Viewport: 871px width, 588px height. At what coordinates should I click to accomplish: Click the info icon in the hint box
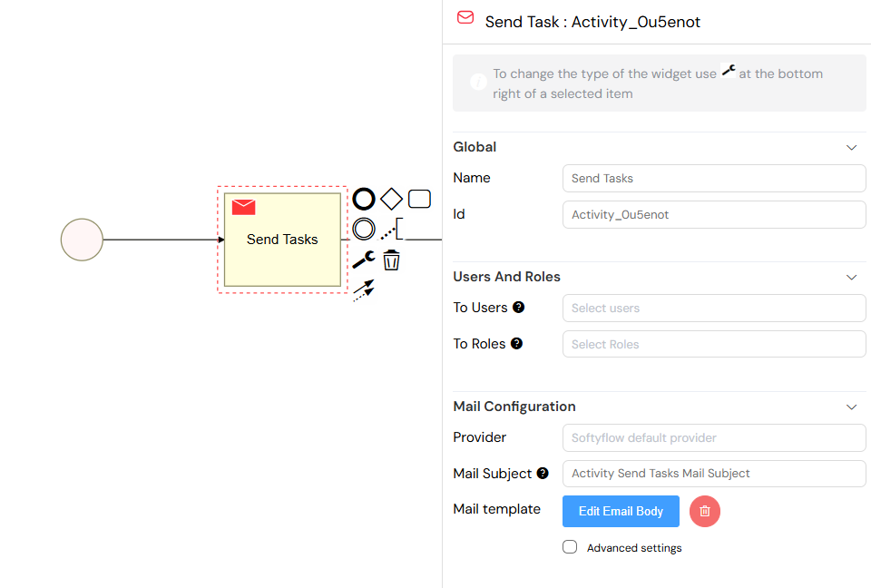[478, 83]
